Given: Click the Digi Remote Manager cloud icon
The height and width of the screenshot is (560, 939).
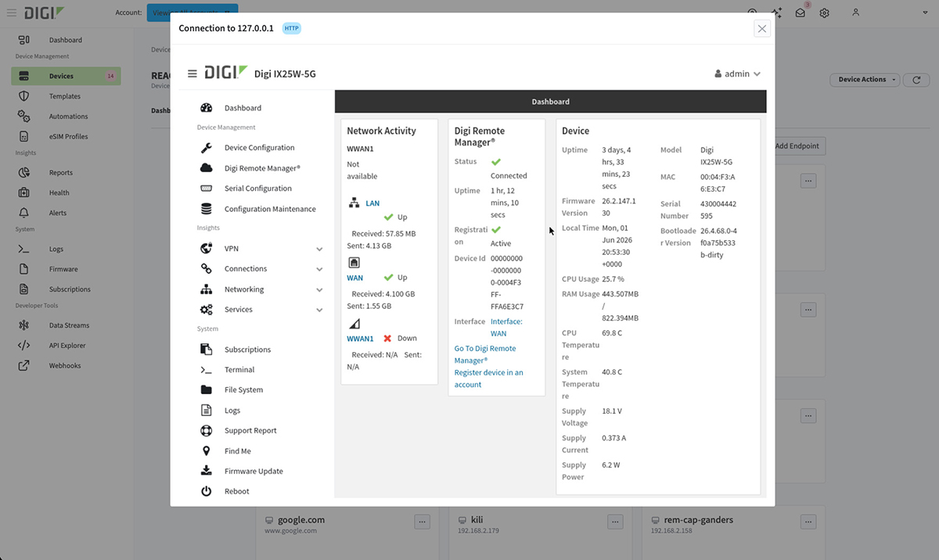Looking at the screenshot, I should 207,168.
